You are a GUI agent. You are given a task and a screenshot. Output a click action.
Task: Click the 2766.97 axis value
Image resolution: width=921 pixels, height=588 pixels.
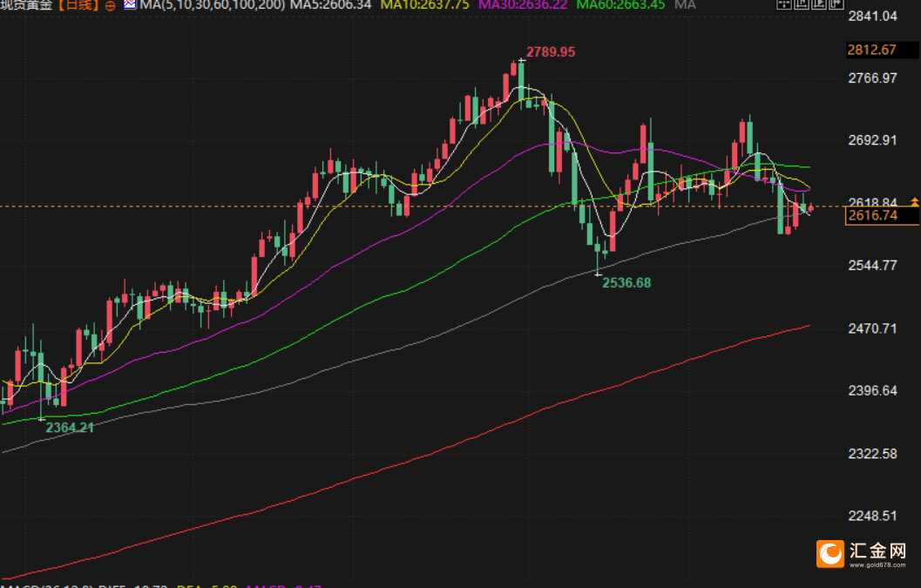point(873,78)
